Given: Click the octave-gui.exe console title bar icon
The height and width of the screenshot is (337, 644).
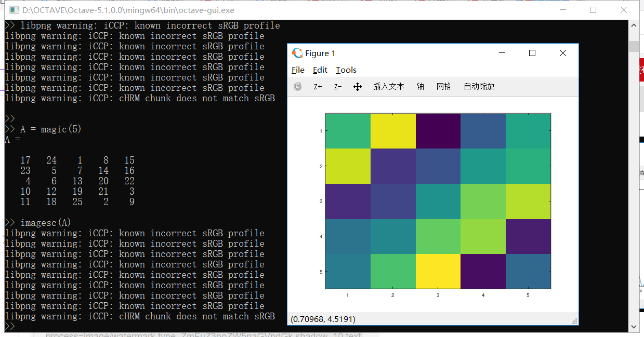Looking at the screenshot, I should 14,10.
